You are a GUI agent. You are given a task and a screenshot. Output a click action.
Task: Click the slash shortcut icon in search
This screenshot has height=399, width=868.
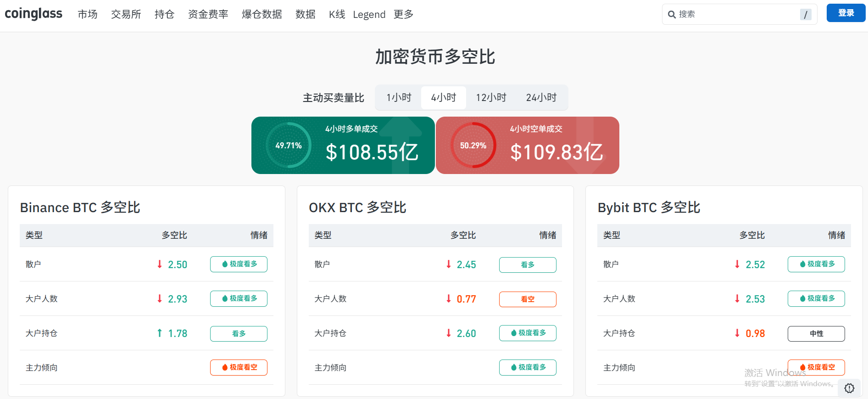(806, 15)
